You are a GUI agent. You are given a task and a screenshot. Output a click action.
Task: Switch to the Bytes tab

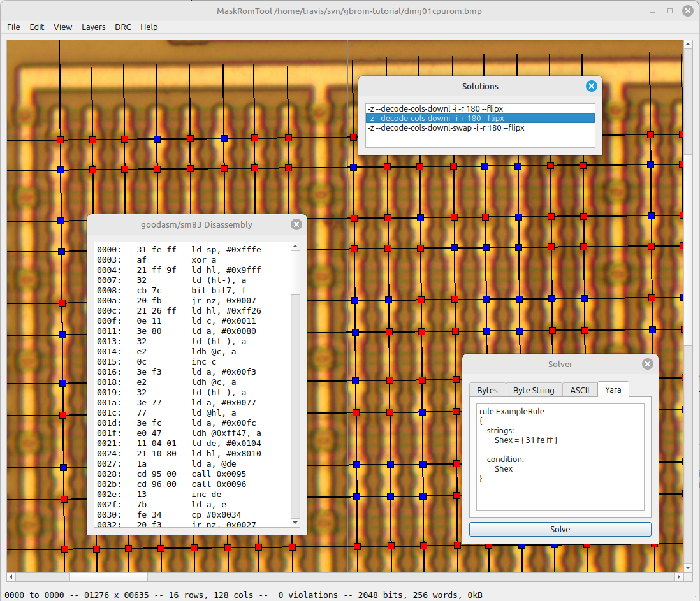coord(487,390)
